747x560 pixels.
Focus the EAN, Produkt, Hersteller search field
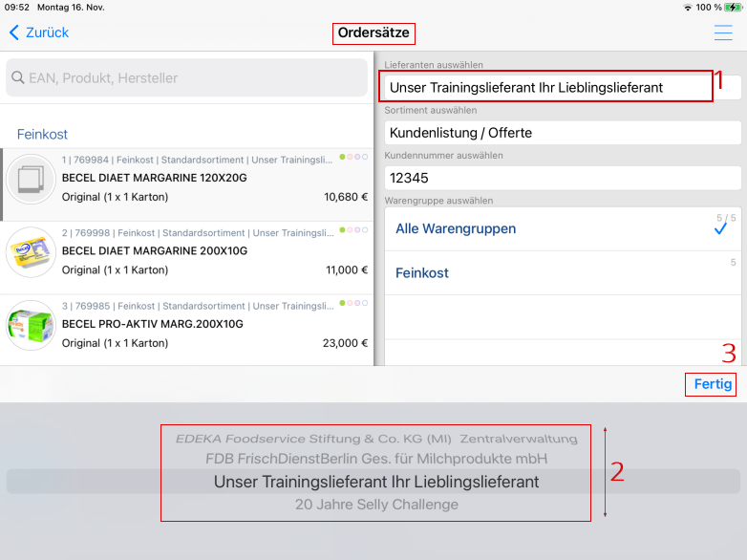pyautogui.click(x=191, y=78)
